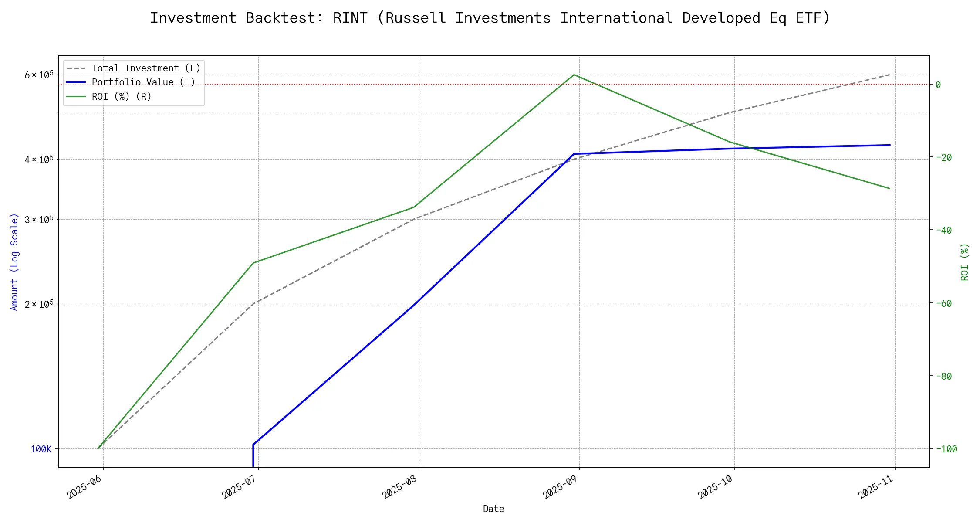
Task: Click the blue line legend swatch
Action: (76, 82)
